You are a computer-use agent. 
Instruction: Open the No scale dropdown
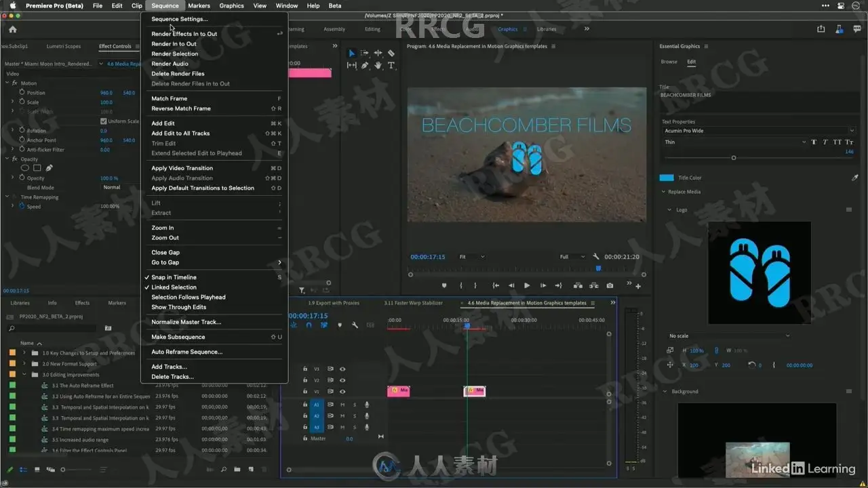pos(728,335)
